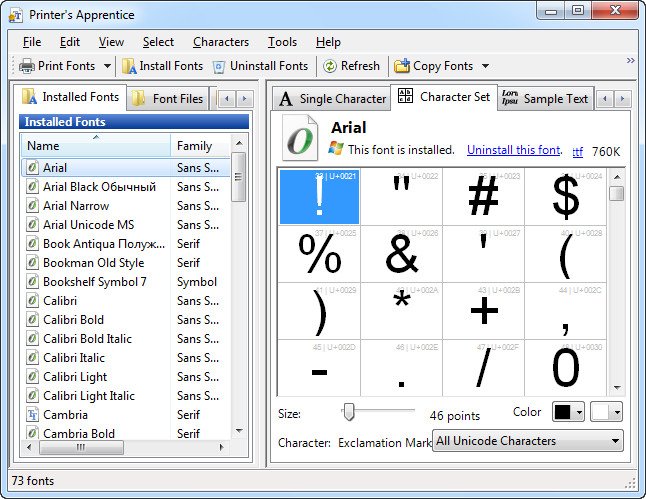The height and width of the screenshot is (499, 646).
Task: Click the Printer's Apprentice title bar icon
Action: click(15, 16)
